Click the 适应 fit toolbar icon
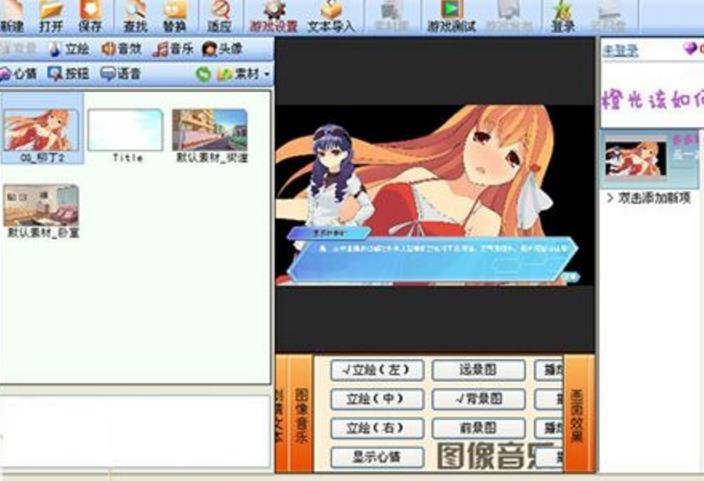 point(220,16)
